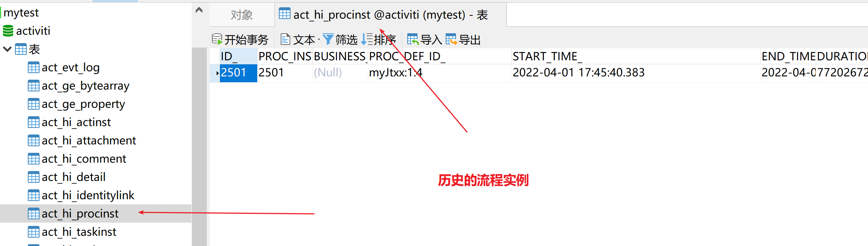The height and width of the screenshot is (246, 868).
Task: Select act_hi_taskinst in the table tree
Action: [79, 232]
